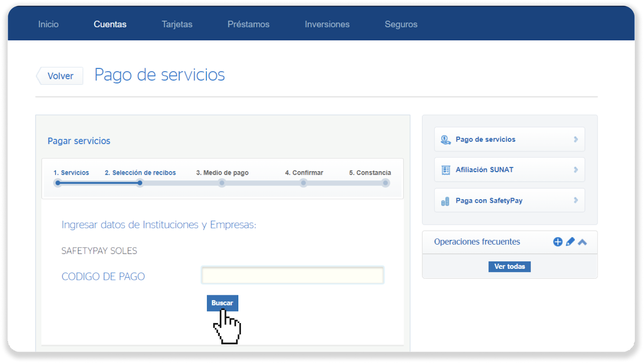Click the Afiliación SUNAT building icon

(446, 170)
